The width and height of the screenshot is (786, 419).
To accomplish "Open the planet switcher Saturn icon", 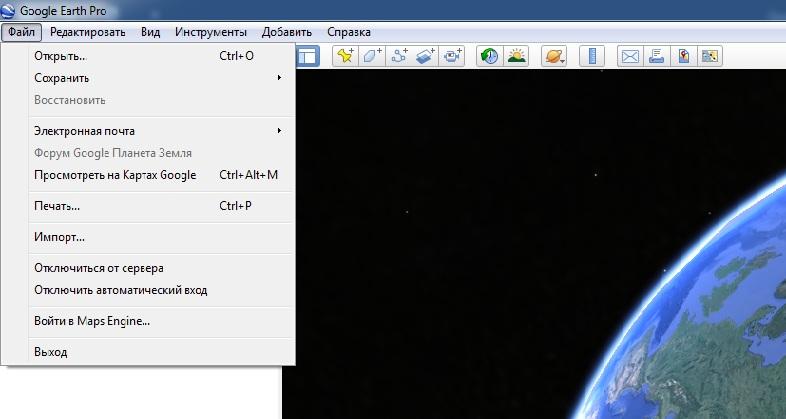I will [x=554, y=56].
